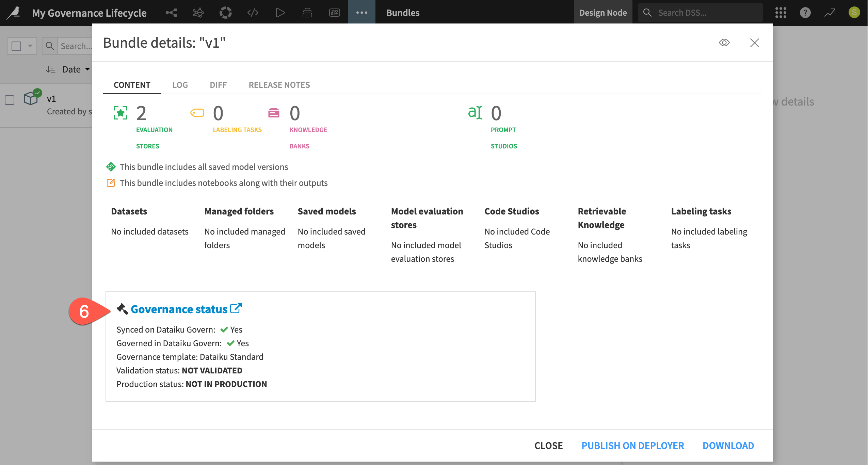Click the search magnifier in DSS search
The width and height of the screenshot is (868, 465).
(x=647, y=13)
